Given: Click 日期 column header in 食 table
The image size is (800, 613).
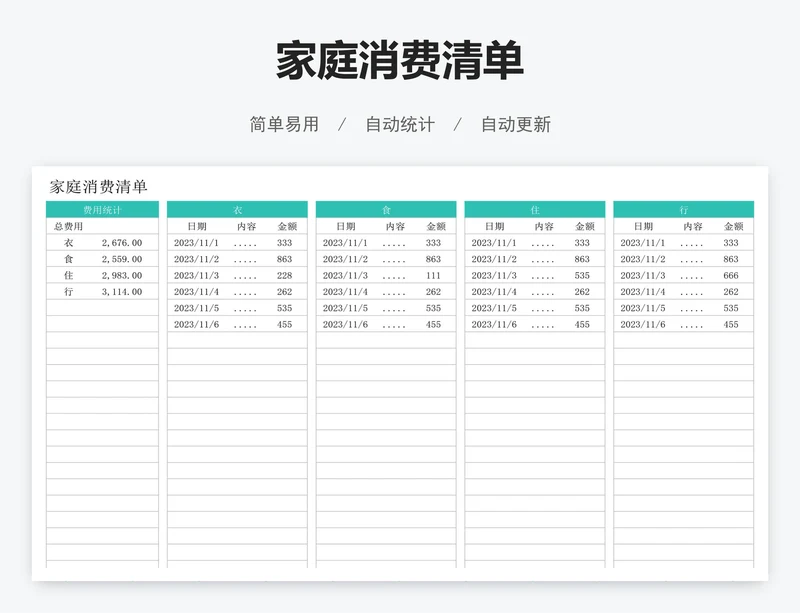Looking at the screenshot, I should tap(345, 227).
